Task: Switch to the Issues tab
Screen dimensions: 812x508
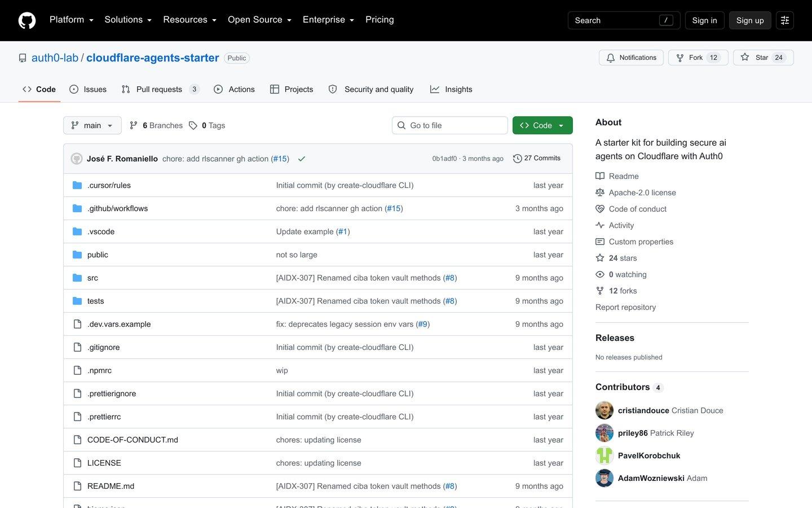Action: pyautogui.click(x=88, y=89)
